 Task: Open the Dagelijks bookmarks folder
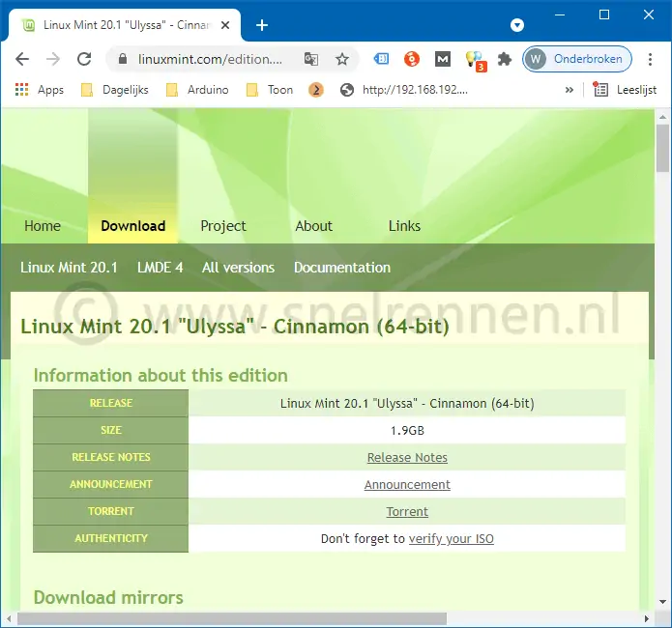115,90
